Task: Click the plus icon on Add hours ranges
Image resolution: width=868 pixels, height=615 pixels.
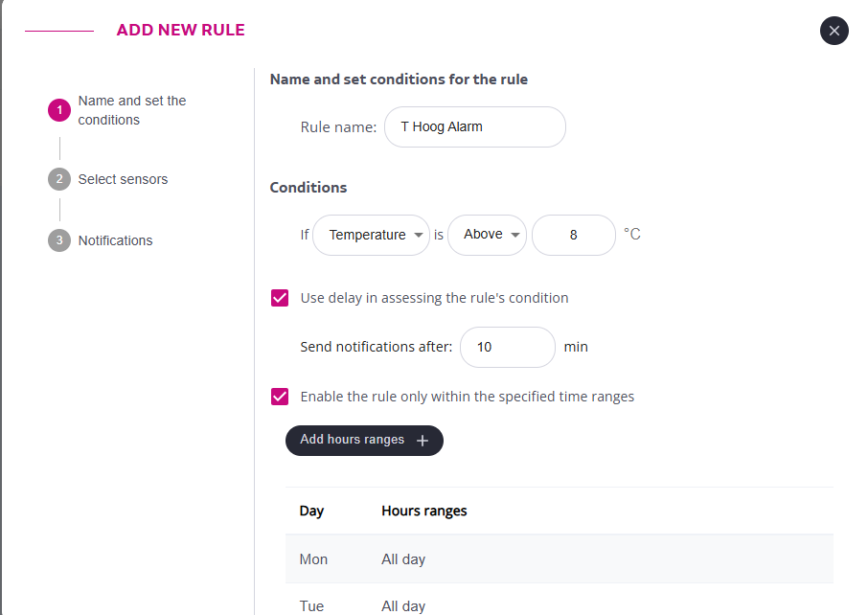Action: tap(423, 441)
